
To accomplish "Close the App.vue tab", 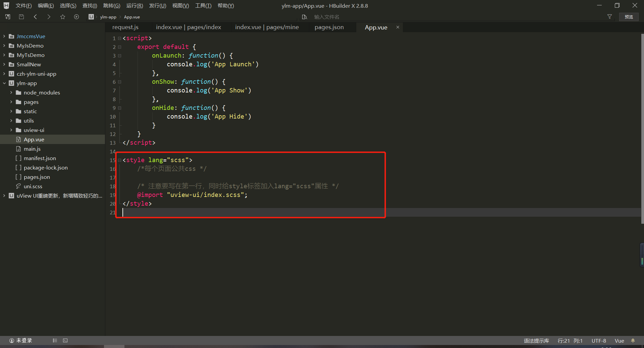I will [398, 27].
